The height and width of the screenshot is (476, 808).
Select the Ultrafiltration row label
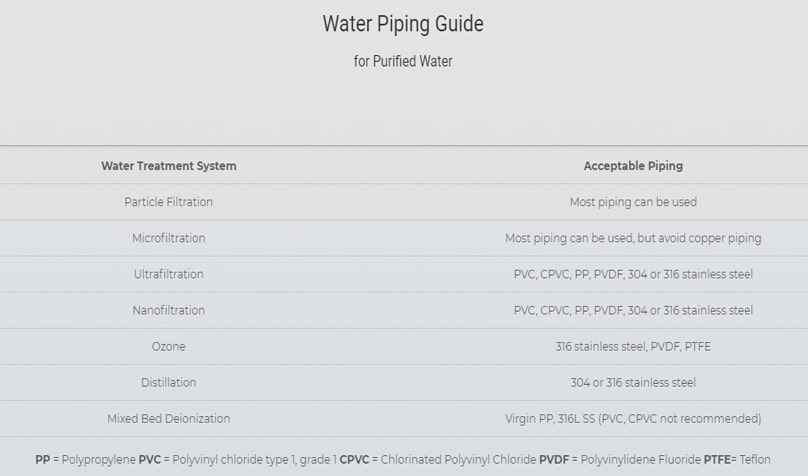point(169,274)
